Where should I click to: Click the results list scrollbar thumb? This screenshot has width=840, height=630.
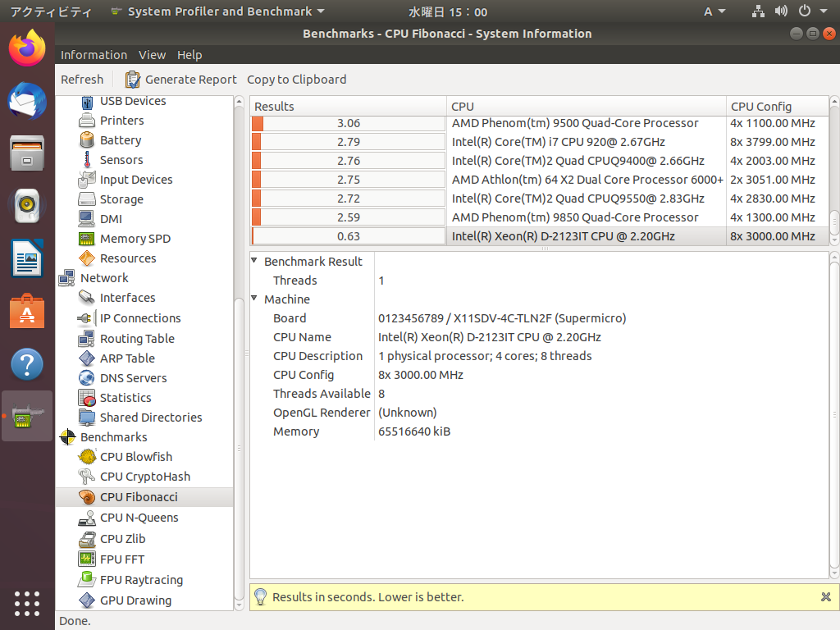coord(834,221)
